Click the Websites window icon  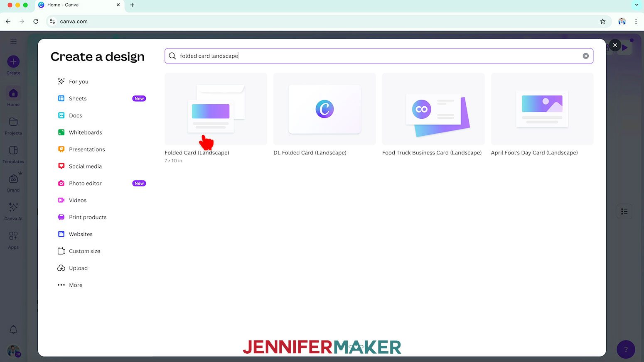pos(61,235)
